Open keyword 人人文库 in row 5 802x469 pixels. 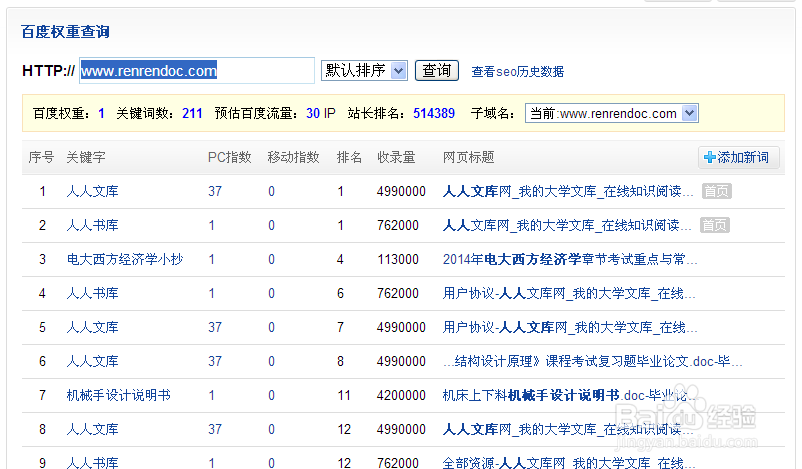coord(93,327)
